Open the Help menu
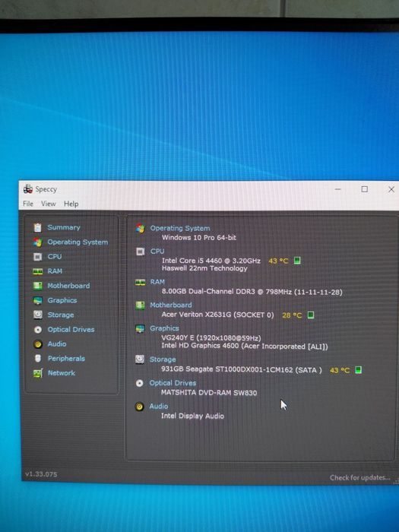 point(71,204)
